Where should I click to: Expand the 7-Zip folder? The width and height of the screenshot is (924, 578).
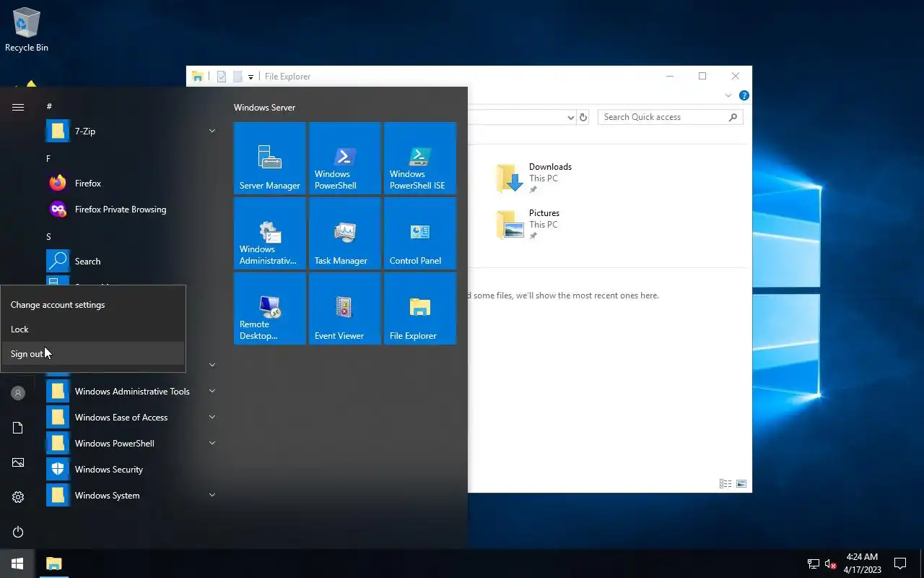pos(212,131)
